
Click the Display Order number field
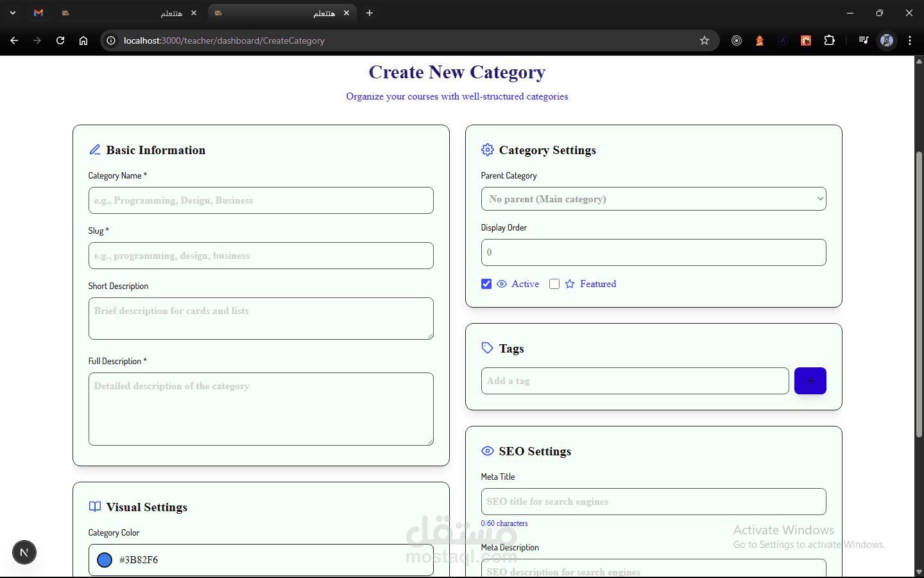(x=653, y=252)
